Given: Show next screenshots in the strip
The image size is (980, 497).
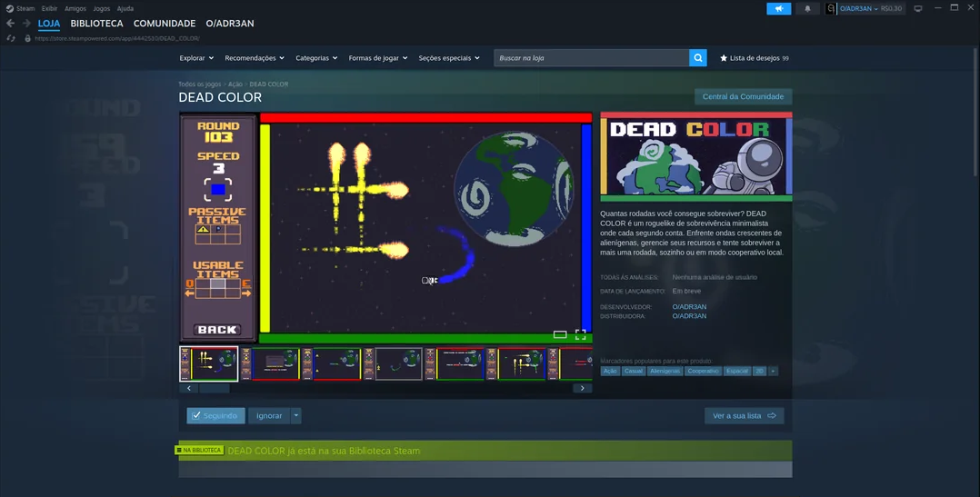Looking at the screenshot, I should tap(583, 388).
